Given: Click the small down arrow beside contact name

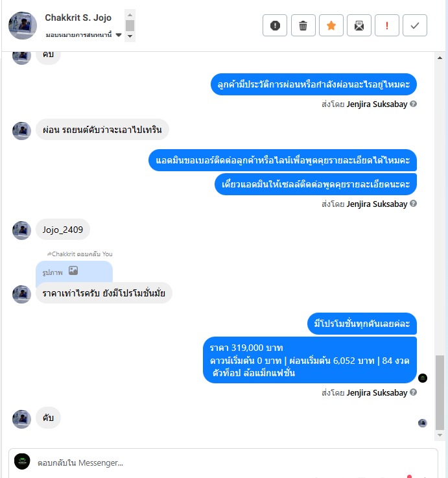Looking at the screenshot, I should [130, 36].
